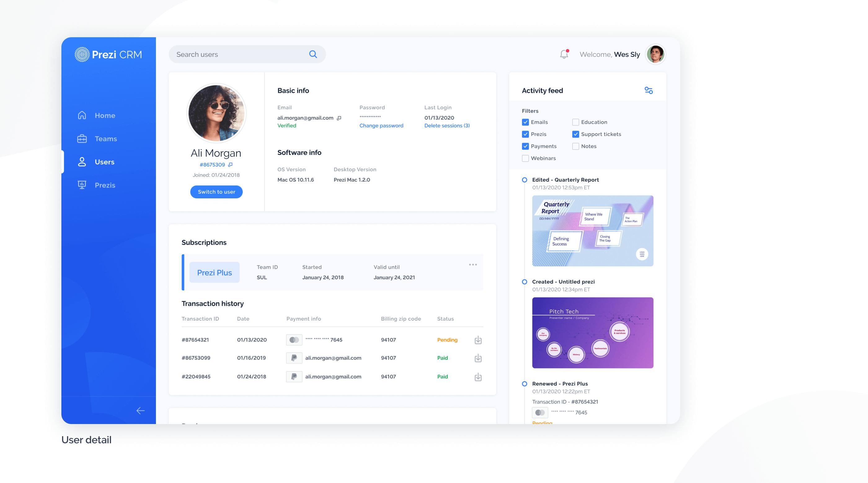
Task: Uncheck the Emails filter checkbox
Action: (x=525, y=122)
